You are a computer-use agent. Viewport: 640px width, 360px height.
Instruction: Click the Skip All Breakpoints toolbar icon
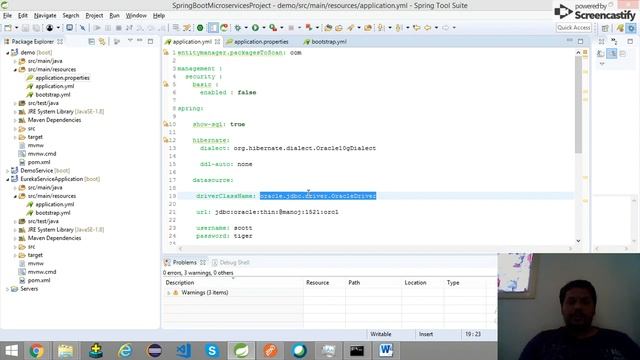point(82,28)
